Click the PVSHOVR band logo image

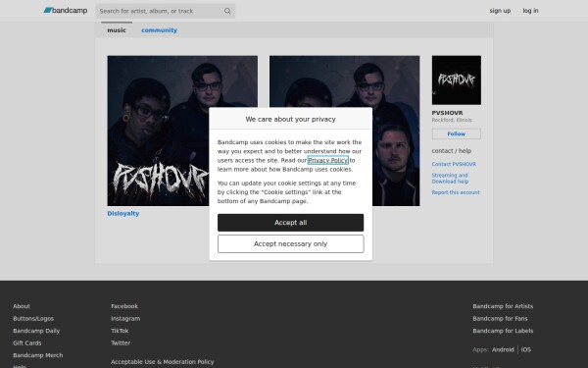pos(456,80)
